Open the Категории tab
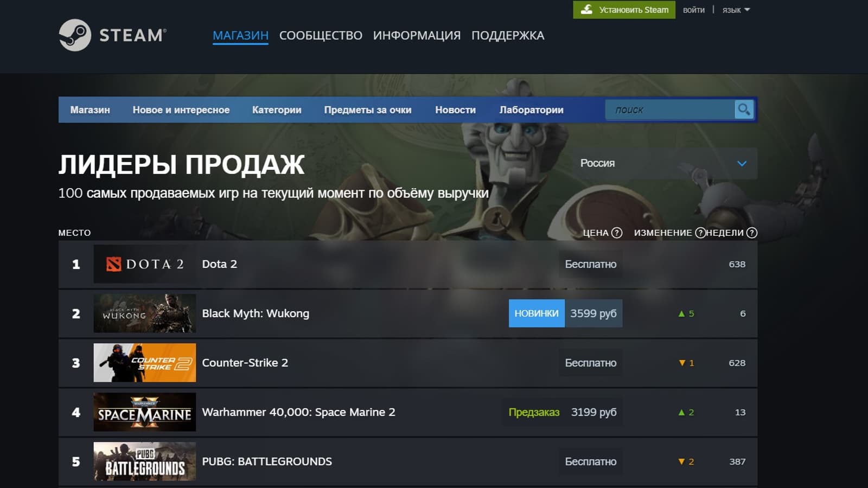 coord(277,110)
